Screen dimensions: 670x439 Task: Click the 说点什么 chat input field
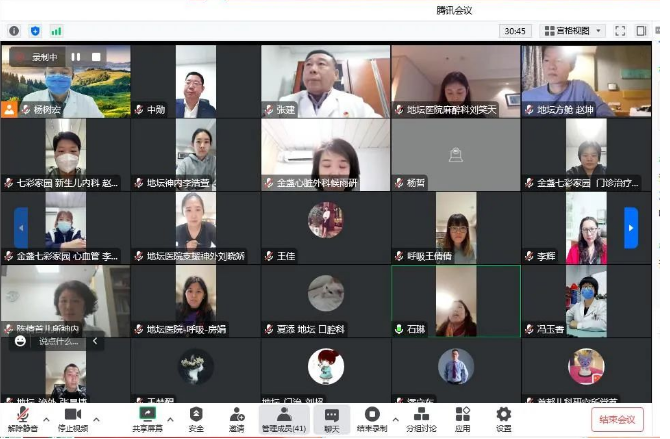coord(58,341)
